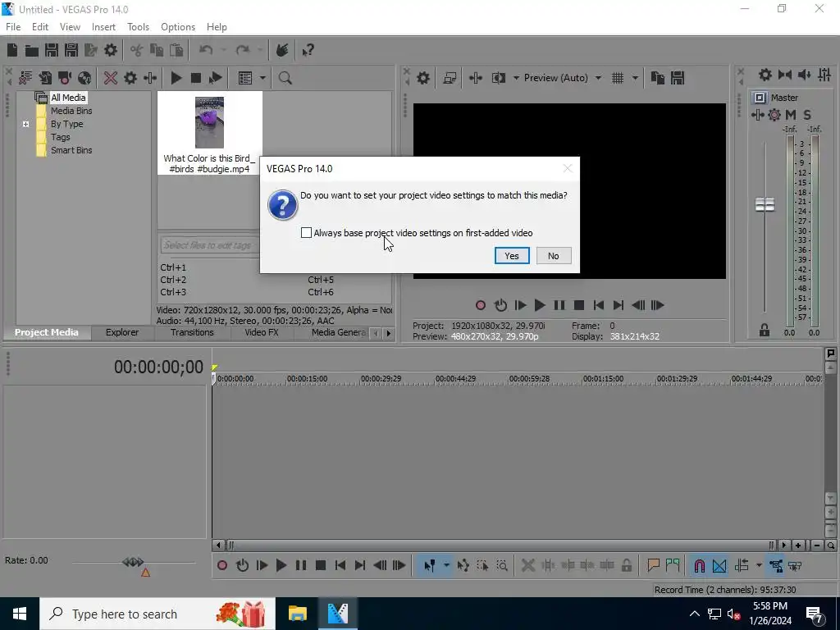Open the Tools menu
840x630 pixels.
point(138,27)
